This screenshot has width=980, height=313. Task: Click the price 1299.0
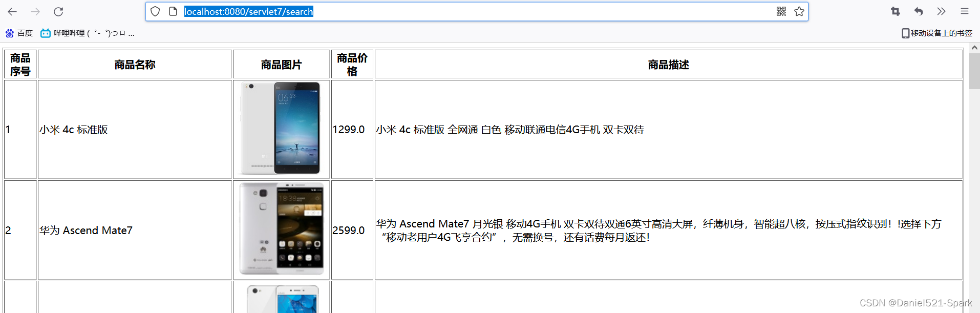pos(349,130)
